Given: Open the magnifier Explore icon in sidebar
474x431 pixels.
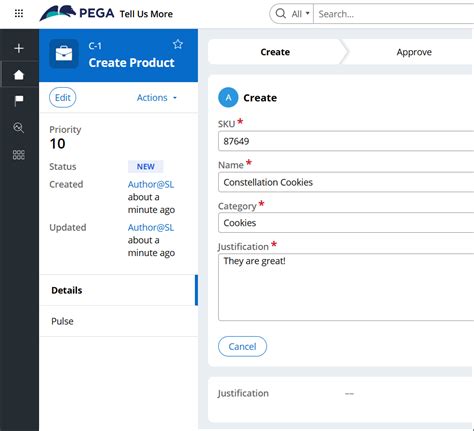Looking at the screenshot, I should coord(19,128).
